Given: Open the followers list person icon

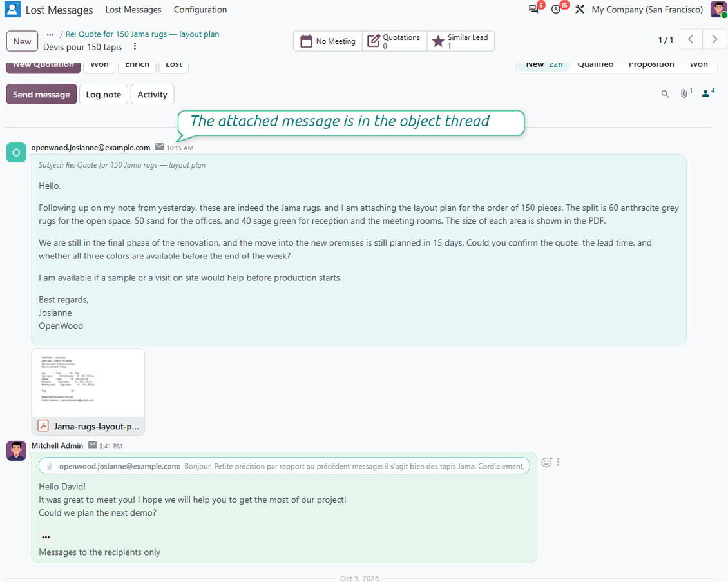Looking at the screenshot, I should point(707,94).
